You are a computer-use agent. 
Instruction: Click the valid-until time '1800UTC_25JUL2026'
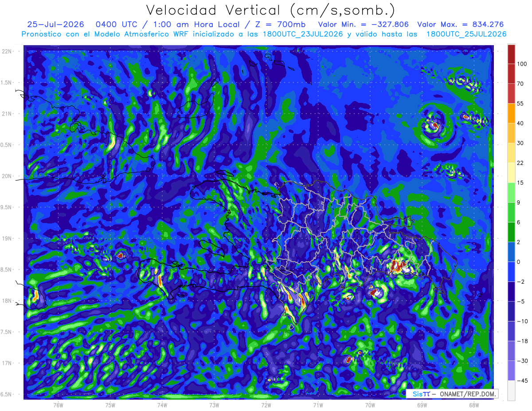466,34
